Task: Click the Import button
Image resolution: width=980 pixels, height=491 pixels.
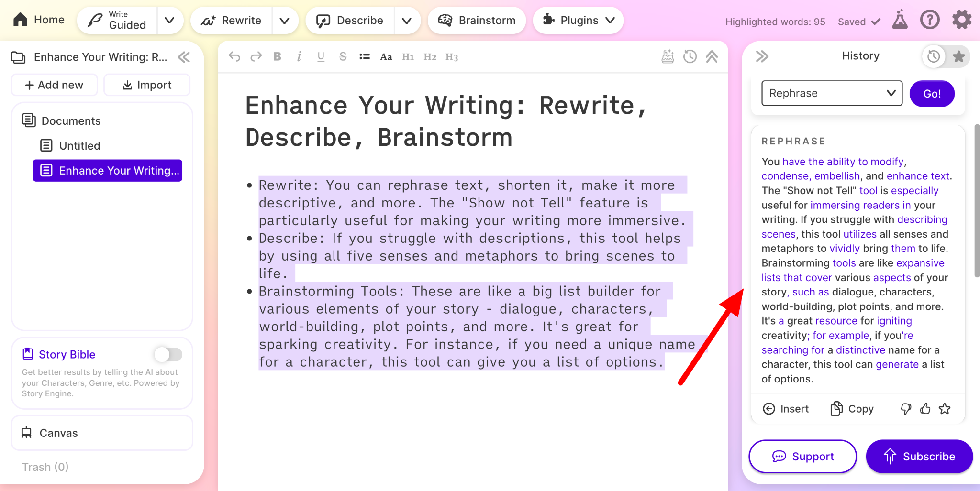Action: tap(147, 85)
